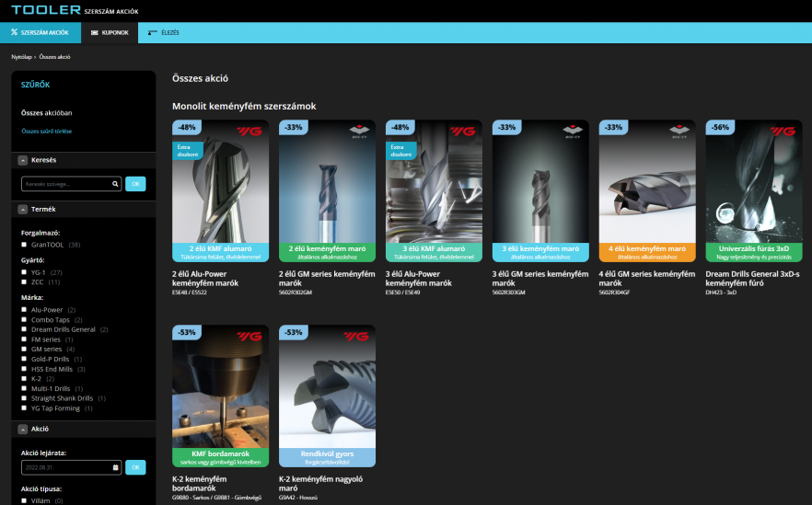Click Összes akció breadcrumb
The width and height of the screenshot is (812, 505).
[x=54, y=57]
